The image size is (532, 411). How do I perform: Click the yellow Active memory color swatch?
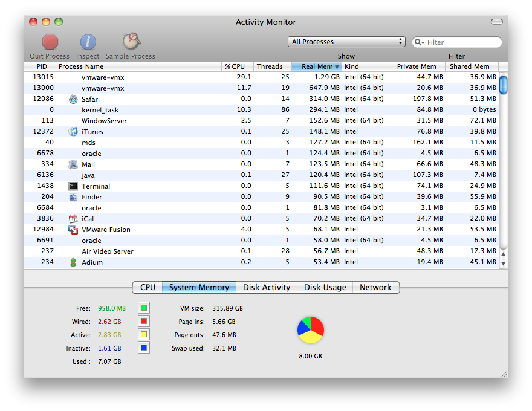tap(144, 334)
